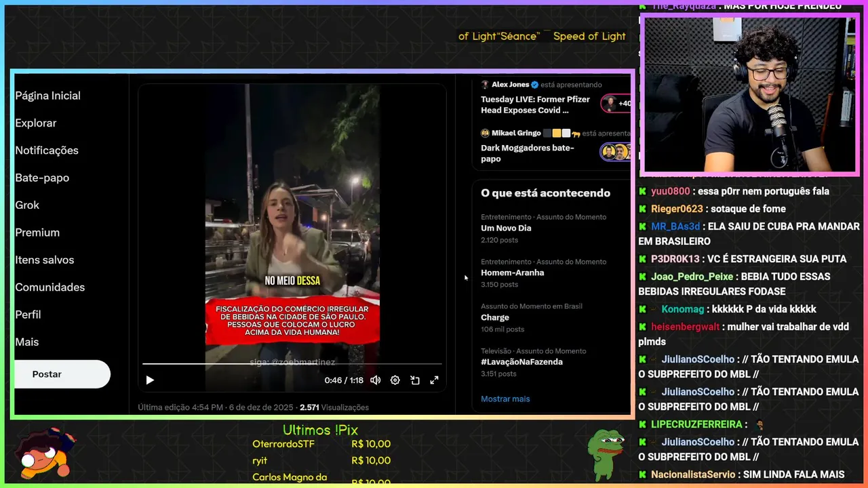Image resolution: width=868 pixels, height=488 pixels.
Task: Toggle picture-in-picture mode icon
Action: tap(414, 380)
